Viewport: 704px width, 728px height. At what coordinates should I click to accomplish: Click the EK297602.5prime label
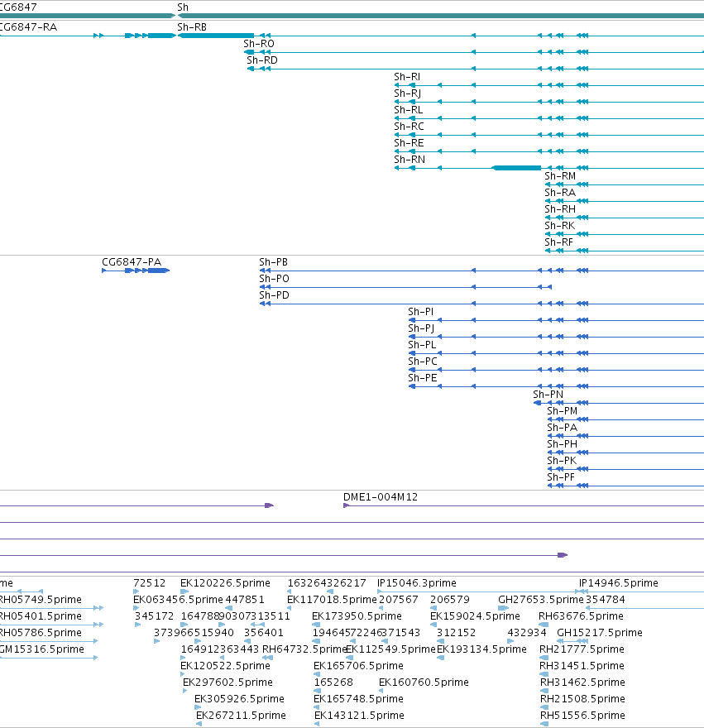[227, 682]
